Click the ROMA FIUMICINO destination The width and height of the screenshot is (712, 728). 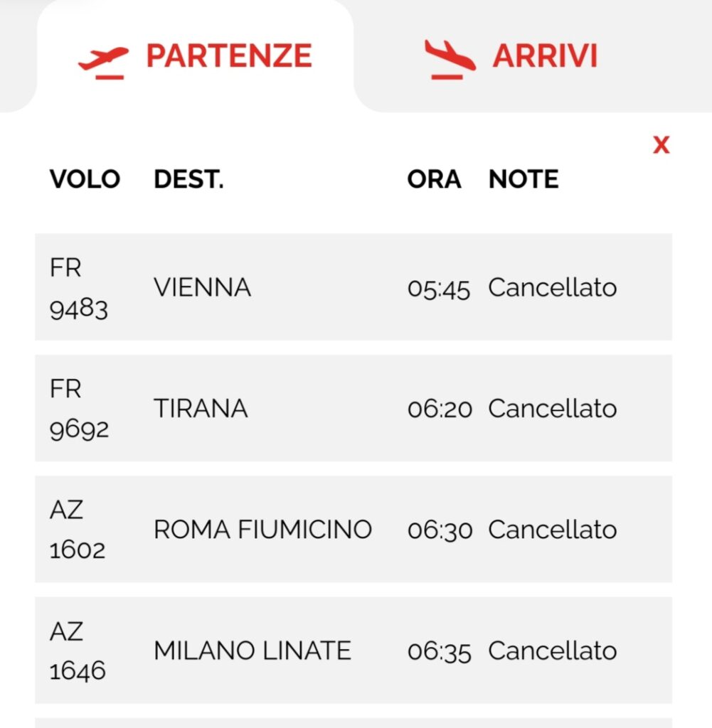coord(263,530)
